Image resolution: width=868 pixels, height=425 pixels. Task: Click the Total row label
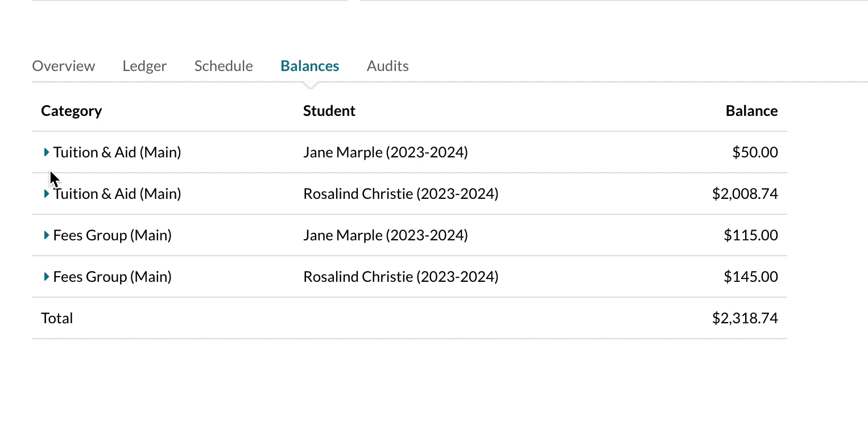coord(57,318)
